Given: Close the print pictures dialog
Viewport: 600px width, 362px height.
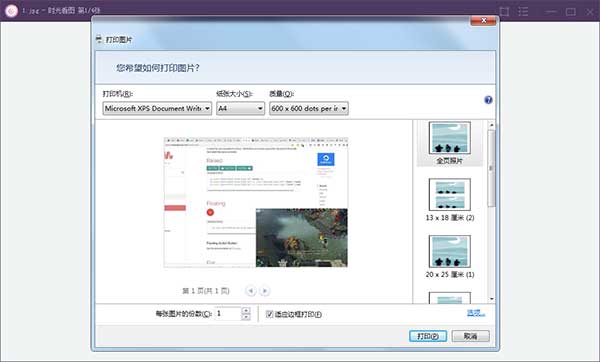Looking at the screenshot, I should pyautogui.click(x=483, y=20).
